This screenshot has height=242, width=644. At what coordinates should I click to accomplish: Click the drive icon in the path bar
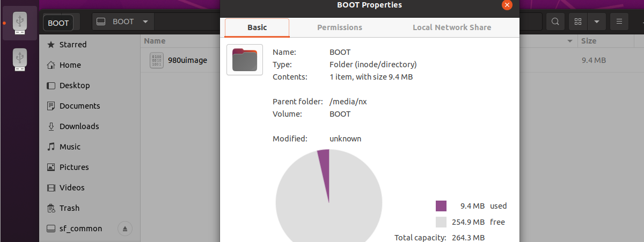tap(101, 22)
